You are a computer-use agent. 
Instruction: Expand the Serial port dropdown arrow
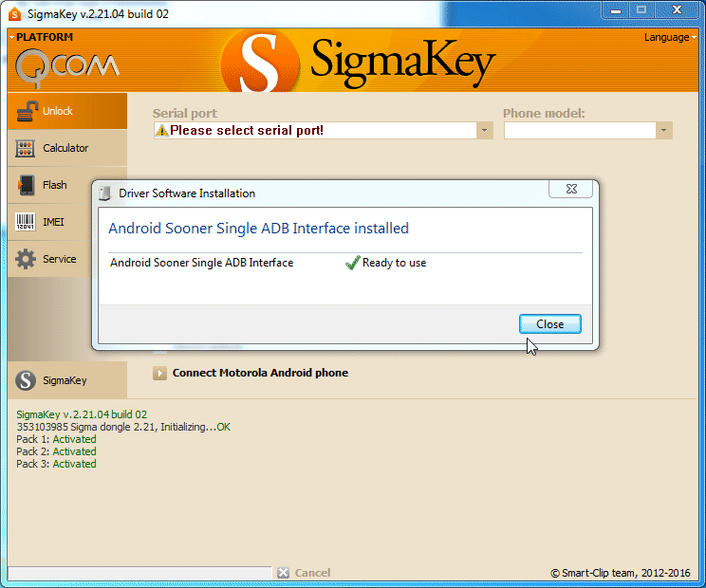tap(485, 131)
